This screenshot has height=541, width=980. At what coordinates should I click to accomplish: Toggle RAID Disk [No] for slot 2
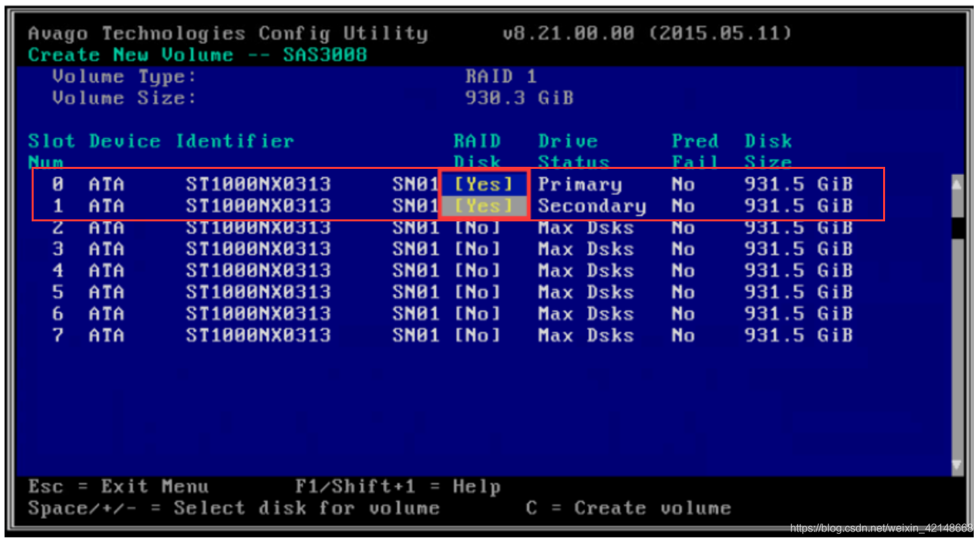[477, 227]
